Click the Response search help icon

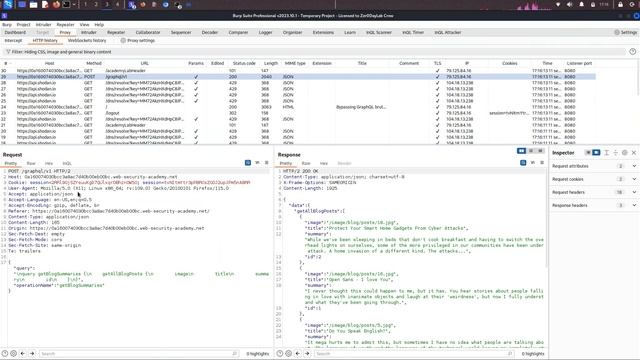click(280, 353)
